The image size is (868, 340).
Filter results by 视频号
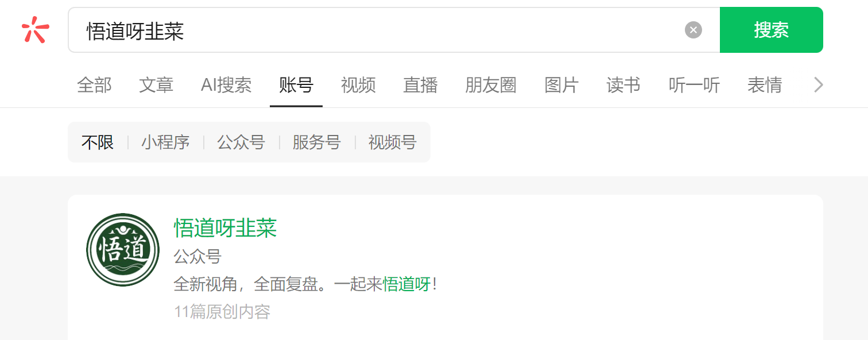(x=393, y=142)
